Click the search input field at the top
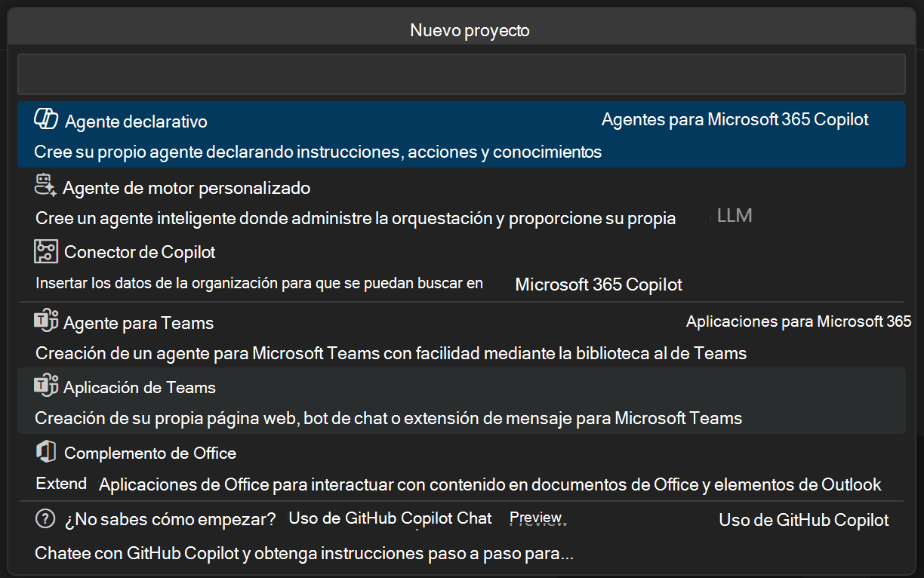The width and height of the screenshot is (924, 578). coord(462,73)
